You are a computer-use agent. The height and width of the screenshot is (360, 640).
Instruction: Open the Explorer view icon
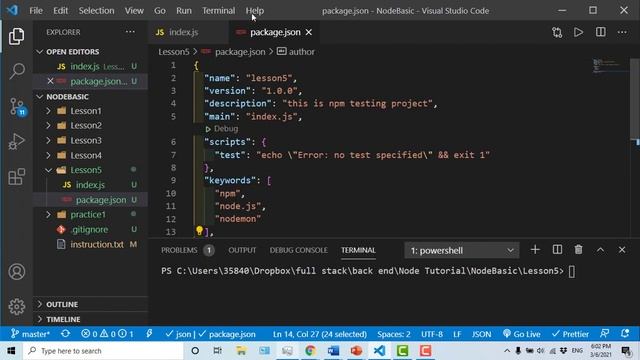pos(16,36)
